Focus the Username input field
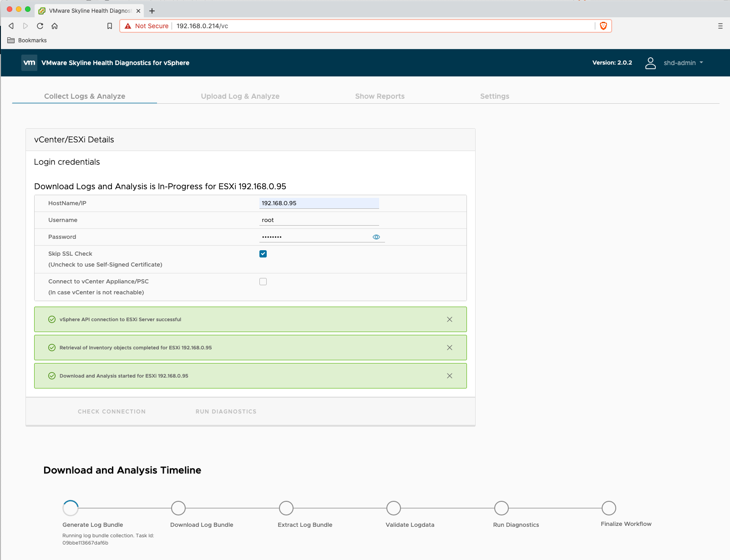 pos(319,220)
